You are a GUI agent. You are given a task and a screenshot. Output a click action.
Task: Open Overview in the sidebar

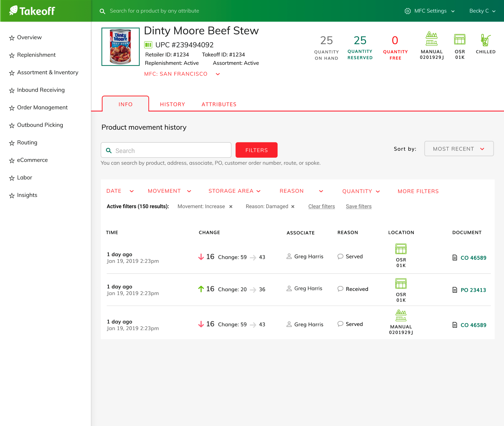pyautogui.click(x=29, y=37)
